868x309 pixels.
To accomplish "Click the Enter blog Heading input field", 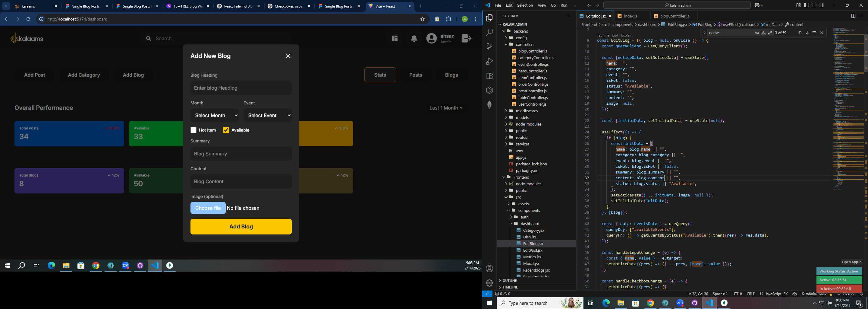I will (x=241, y=88).
